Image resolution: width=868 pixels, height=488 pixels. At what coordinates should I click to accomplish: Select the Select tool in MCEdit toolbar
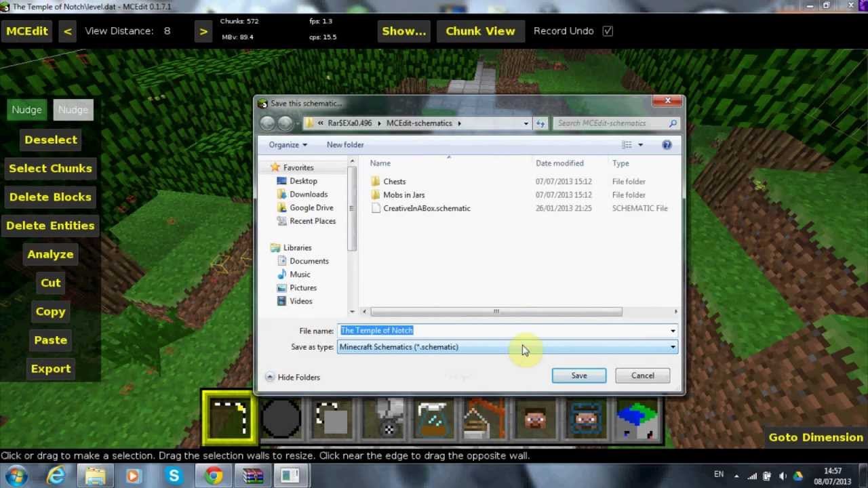point(229,418)
